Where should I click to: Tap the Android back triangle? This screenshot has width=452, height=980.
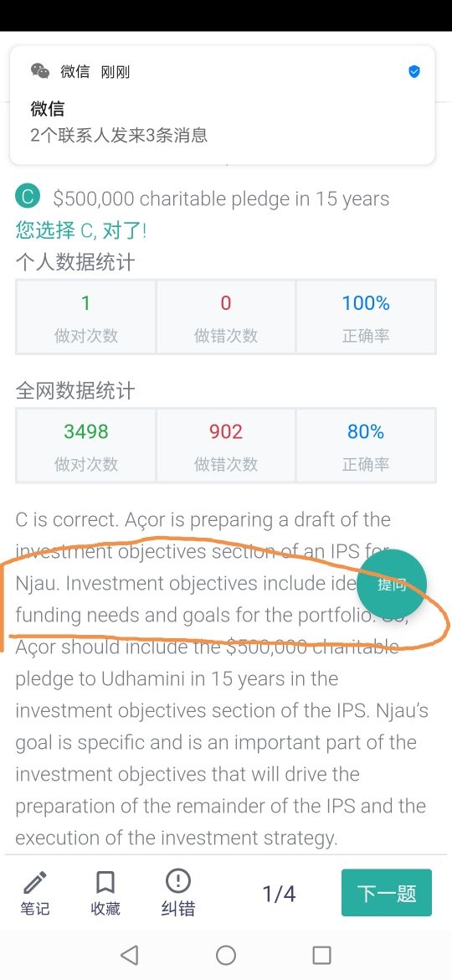[129, 954]
